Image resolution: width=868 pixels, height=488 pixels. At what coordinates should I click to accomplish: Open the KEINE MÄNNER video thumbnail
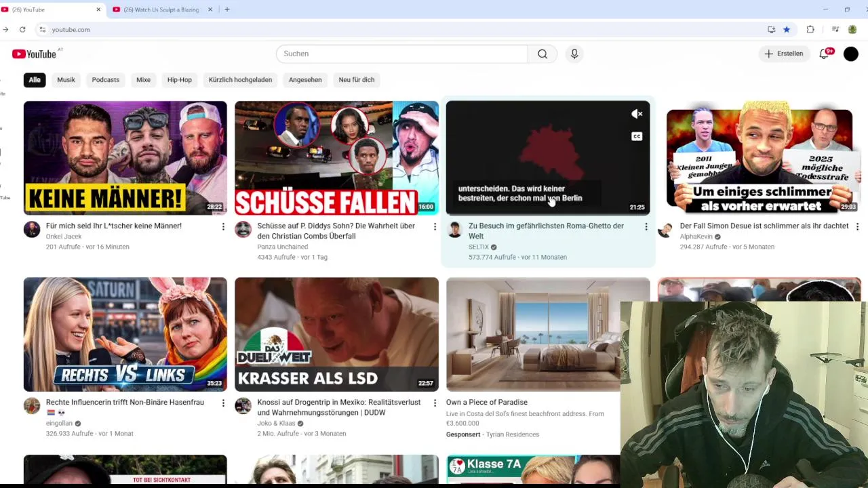[125, 158]
